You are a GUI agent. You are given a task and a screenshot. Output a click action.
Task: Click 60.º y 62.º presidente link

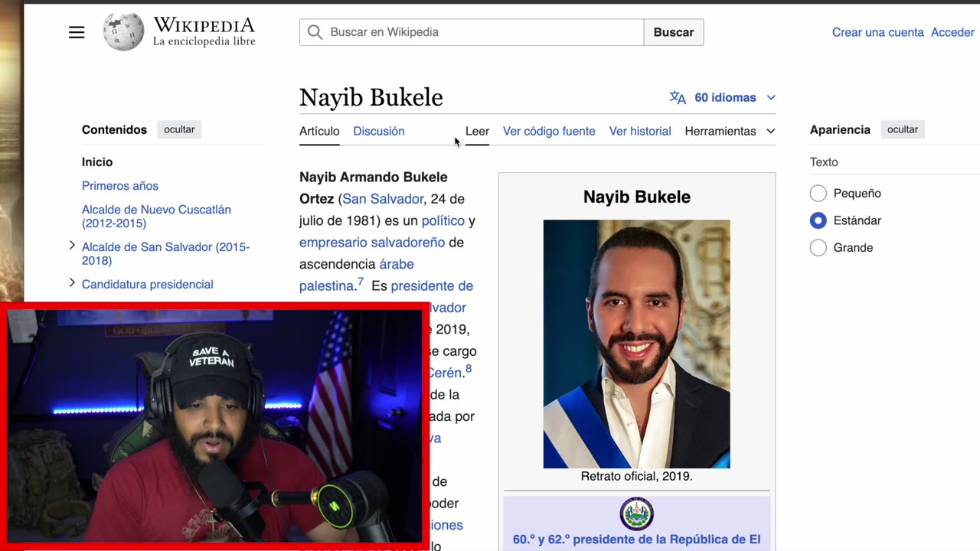tap(636, 540)
